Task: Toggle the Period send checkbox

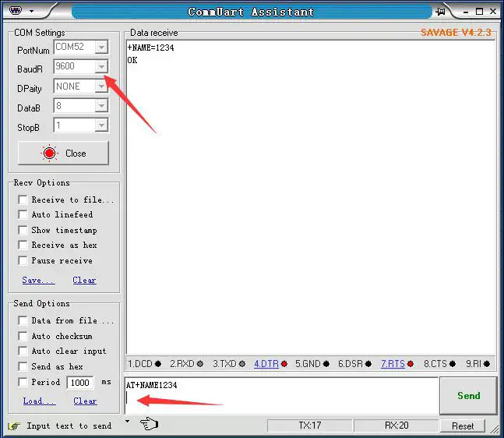Action: pyautogui.click(x=23, y=382)
